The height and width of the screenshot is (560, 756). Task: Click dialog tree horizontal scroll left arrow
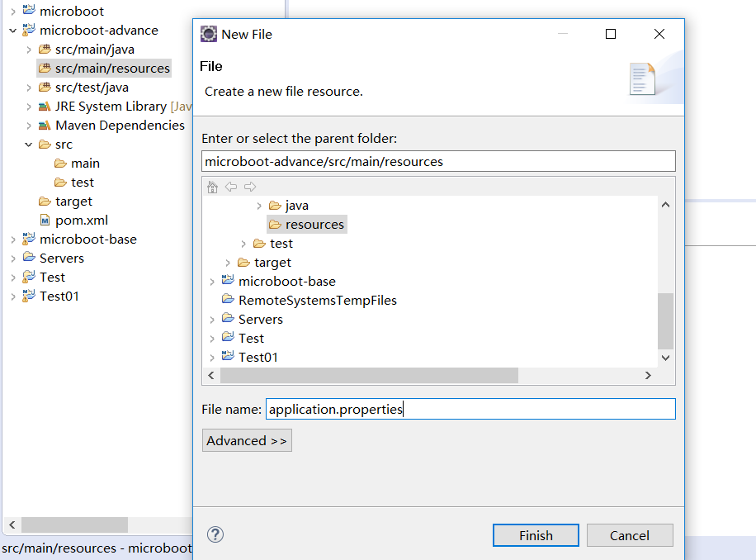coord(210,375)
